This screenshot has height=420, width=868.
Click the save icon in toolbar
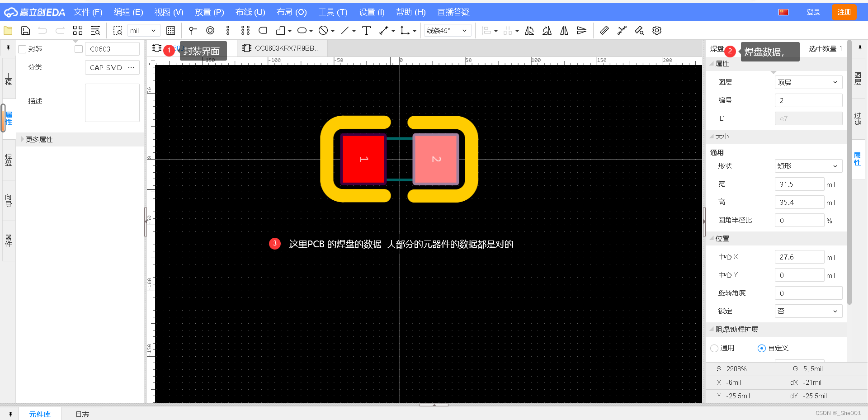(26, 31)
